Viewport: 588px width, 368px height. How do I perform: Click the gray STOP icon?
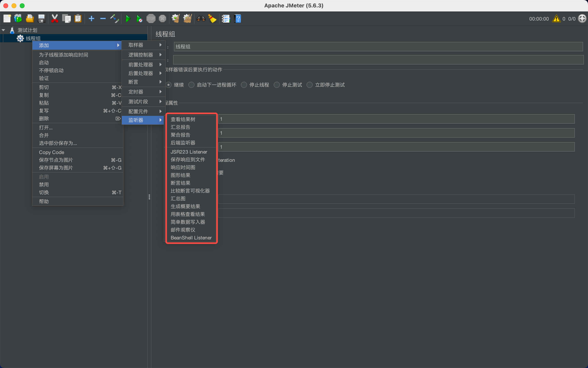coord(151,18)
